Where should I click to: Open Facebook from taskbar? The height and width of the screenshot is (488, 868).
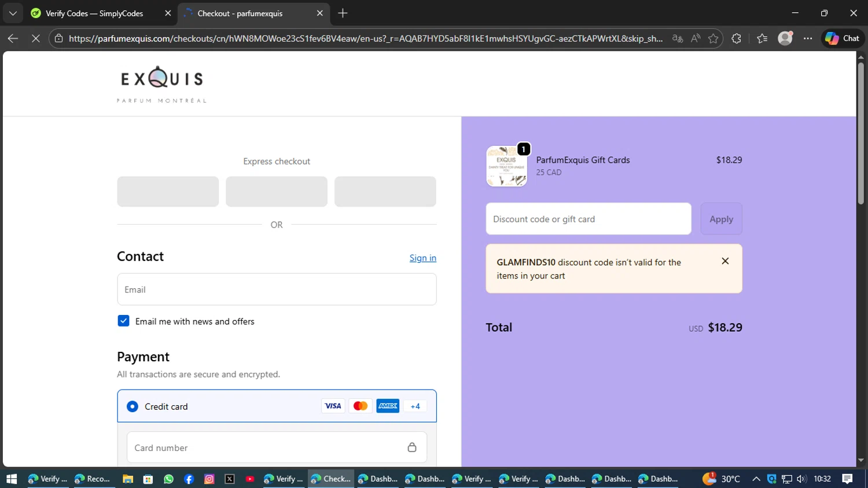[189, 479]
